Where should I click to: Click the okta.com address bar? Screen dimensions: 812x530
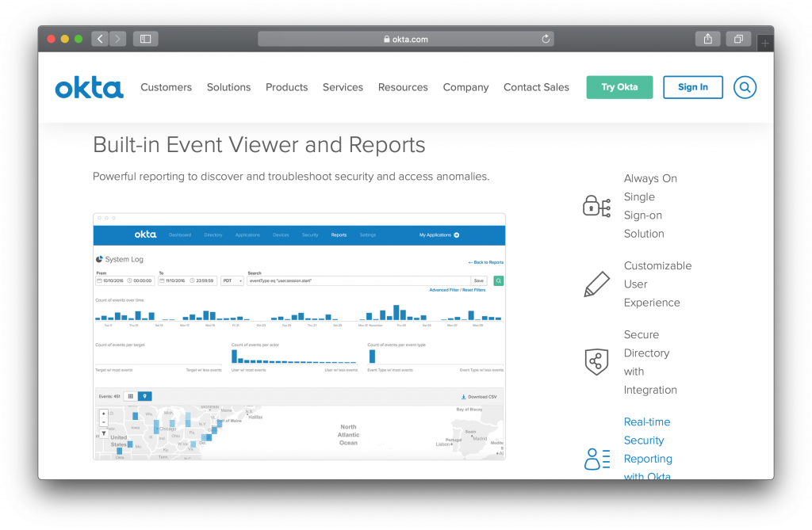point(405,39)
